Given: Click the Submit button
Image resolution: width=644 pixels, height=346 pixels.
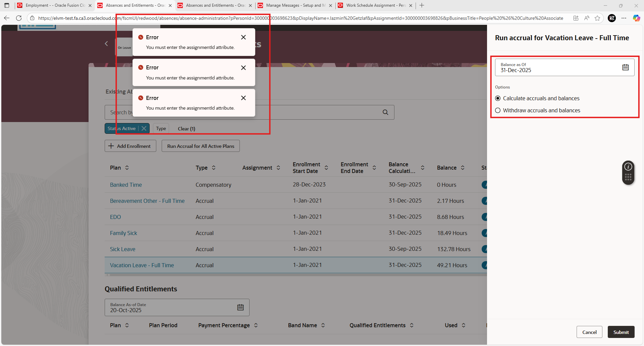Looking at the screenshot, I should [621, 332].
